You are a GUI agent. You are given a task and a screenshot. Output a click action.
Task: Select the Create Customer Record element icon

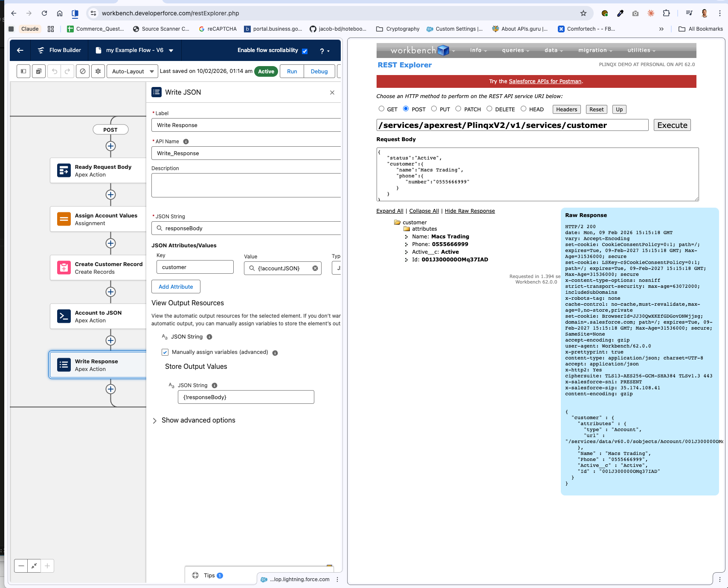(x=64, y=268)
